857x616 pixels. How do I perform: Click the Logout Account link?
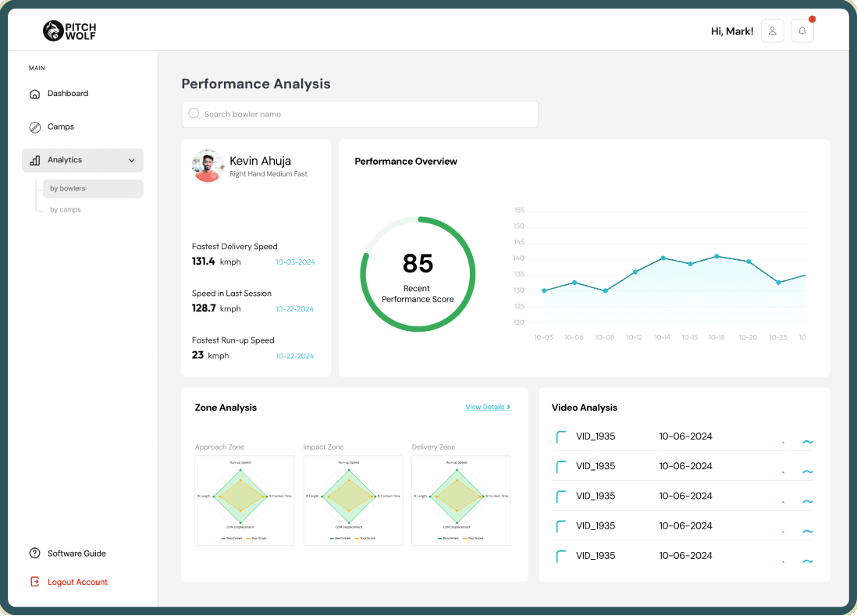click(x=77, y=582)
